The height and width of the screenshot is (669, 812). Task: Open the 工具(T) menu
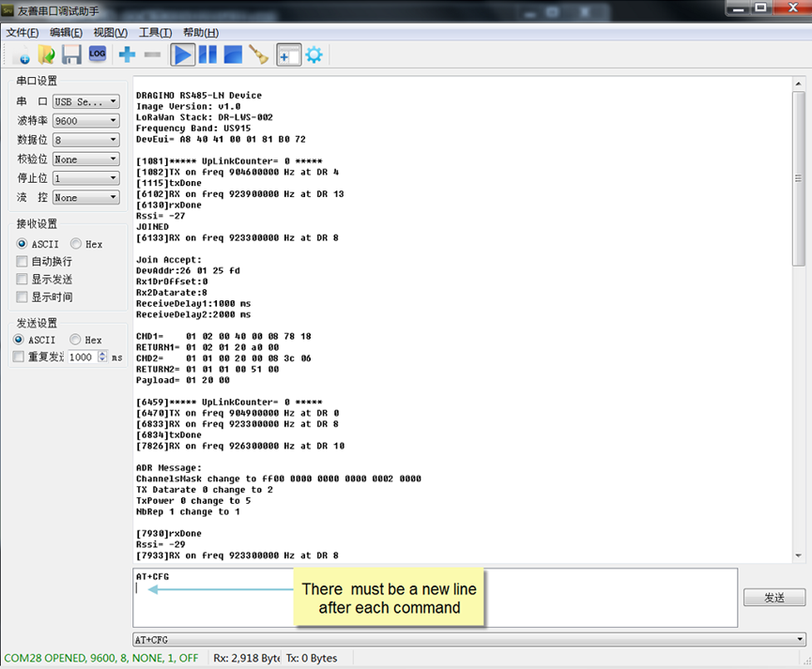click(x=155, y=33)
